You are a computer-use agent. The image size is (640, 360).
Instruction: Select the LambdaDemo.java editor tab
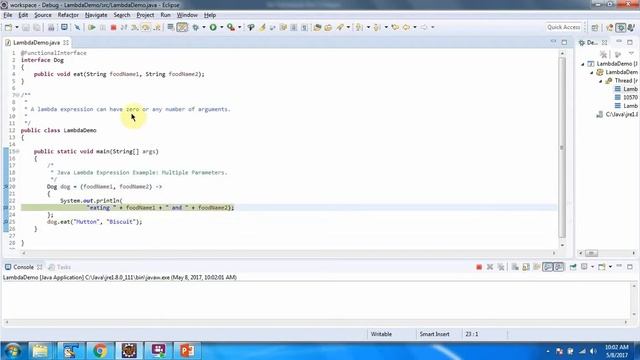(x=36, y=42)
